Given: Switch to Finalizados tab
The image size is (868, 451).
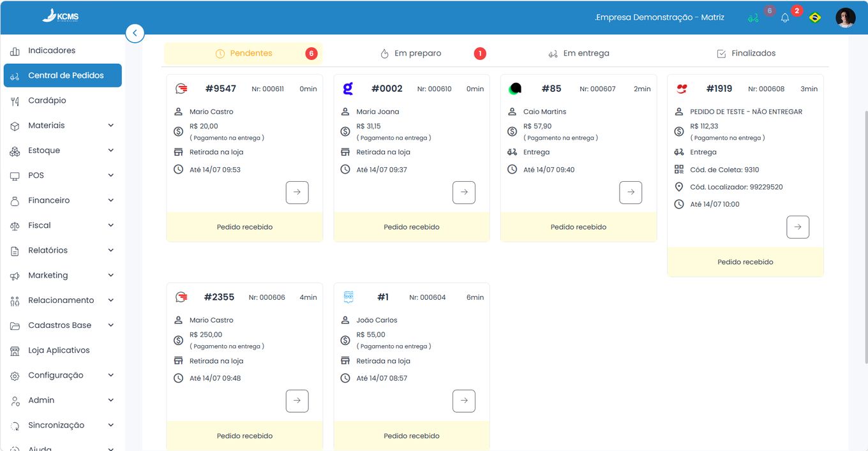Looking at the screenshot, I should [x=745, y=54].
